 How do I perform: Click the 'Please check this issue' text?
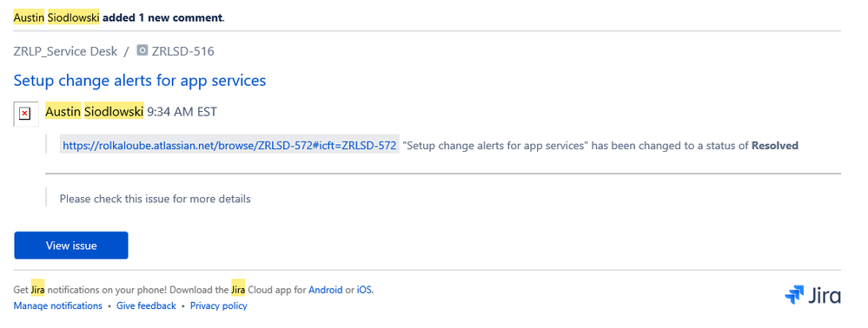[155, 199]
